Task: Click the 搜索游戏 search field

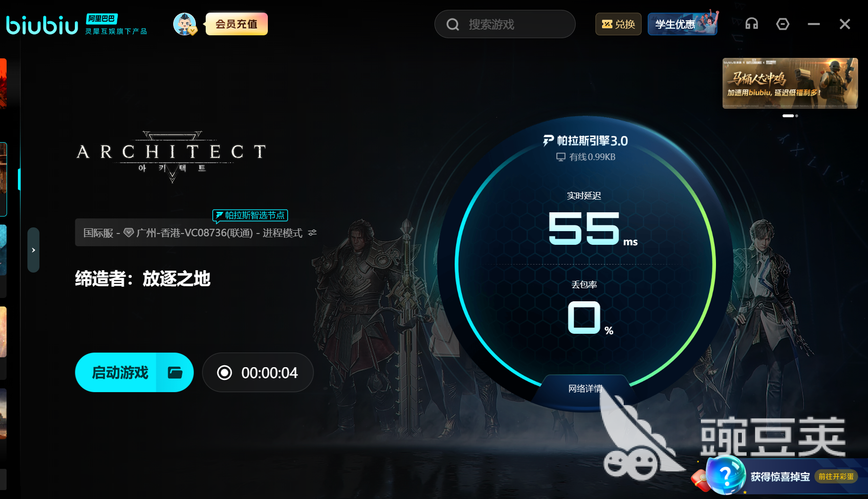Action: [505, 24]
